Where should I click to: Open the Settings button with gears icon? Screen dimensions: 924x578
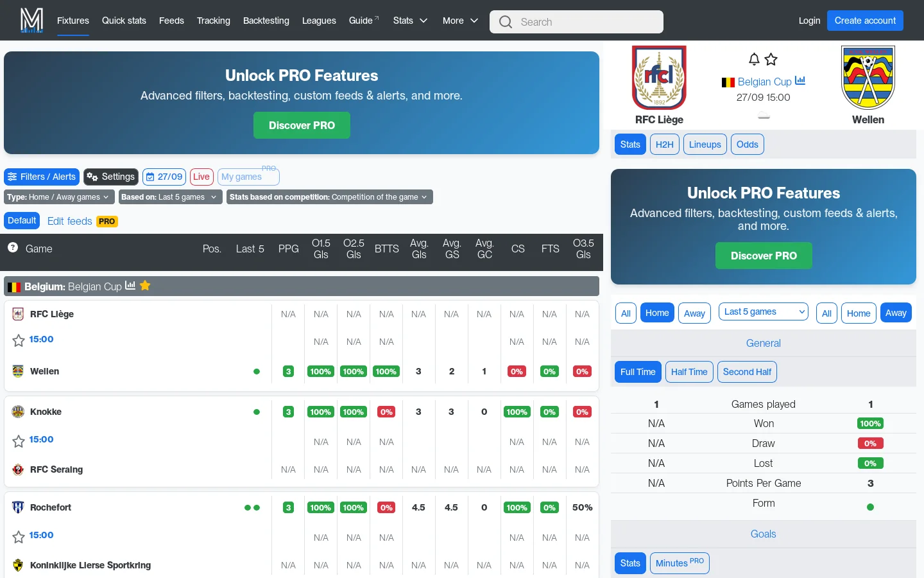111,177
